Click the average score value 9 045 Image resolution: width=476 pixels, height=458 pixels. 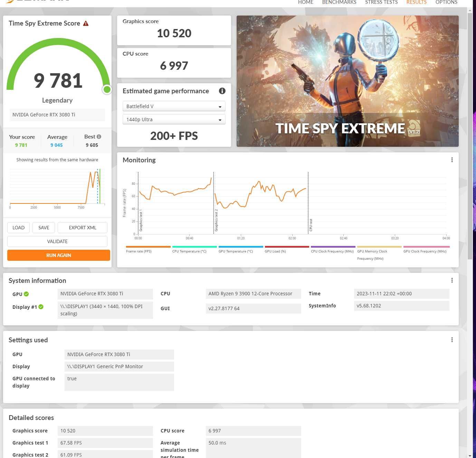coord(57,145)
